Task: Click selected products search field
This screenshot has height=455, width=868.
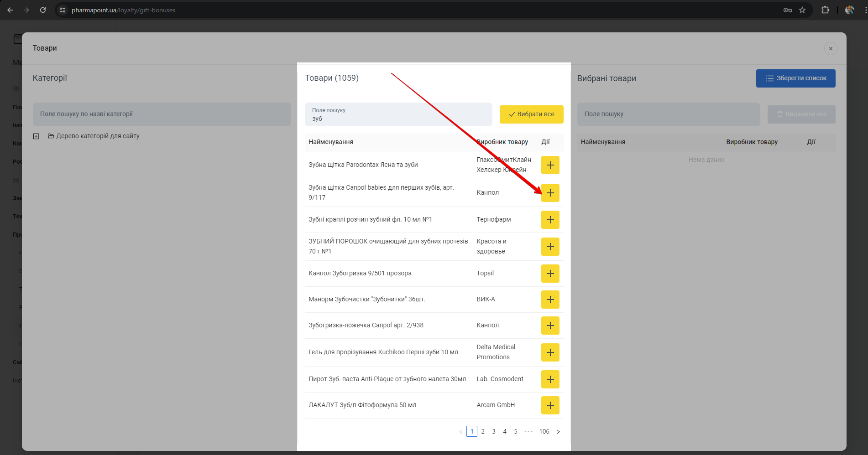Action: (x=668, y=114)
